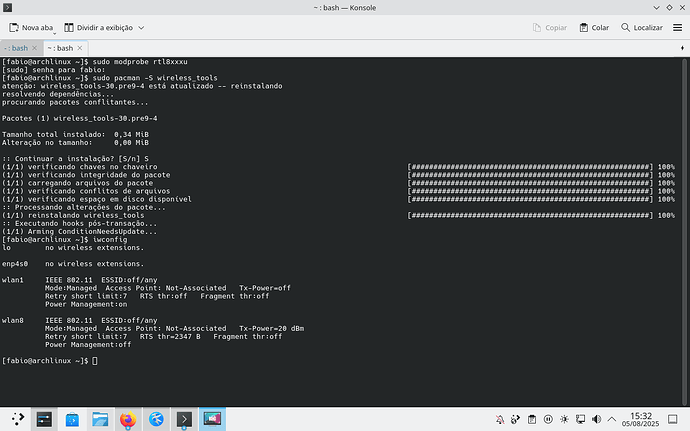The height and width of the screenshot is (431, 690).
Task: Click the Nova aba button
Action: click(29, 28)
